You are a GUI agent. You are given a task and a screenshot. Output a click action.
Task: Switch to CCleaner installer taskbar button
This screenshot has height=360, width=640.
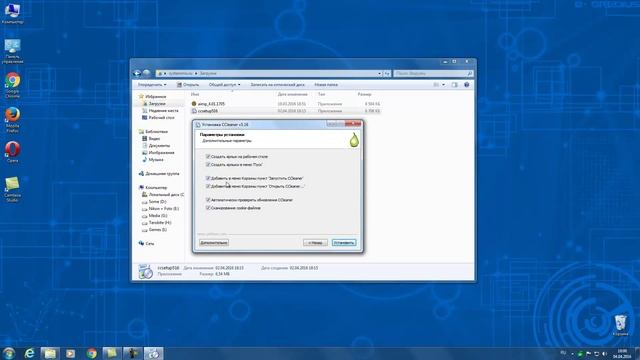(154, 353)
